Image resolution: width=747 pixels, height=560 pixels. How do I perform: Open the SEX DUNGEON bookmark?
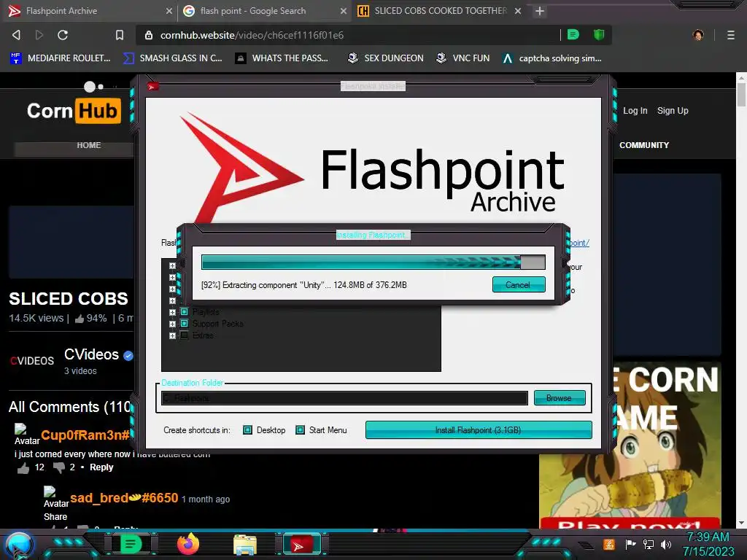[385, 58]
